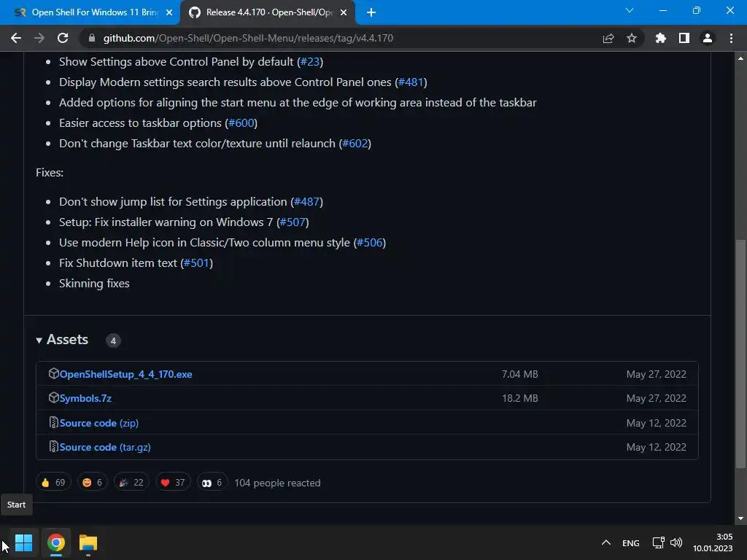Open the tab search dropdown arrow
The image size is (747, 560).
coord(630,10)
